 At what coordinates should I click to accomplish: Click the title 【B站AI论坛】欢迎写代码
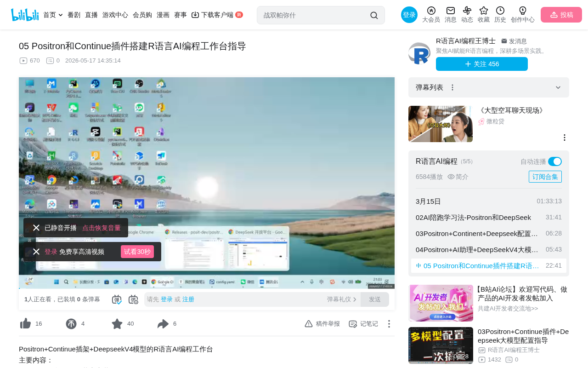tap(523, 293)
